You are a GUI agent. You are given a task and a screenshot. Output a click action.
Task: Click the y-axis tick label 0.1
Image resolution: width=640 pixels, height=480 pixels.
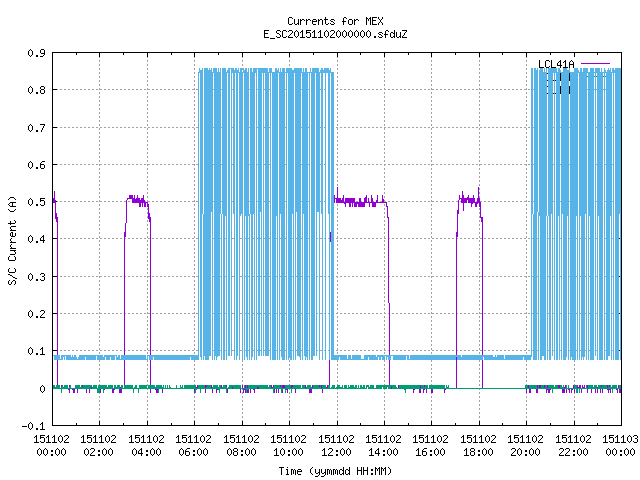tap(36, 351)
